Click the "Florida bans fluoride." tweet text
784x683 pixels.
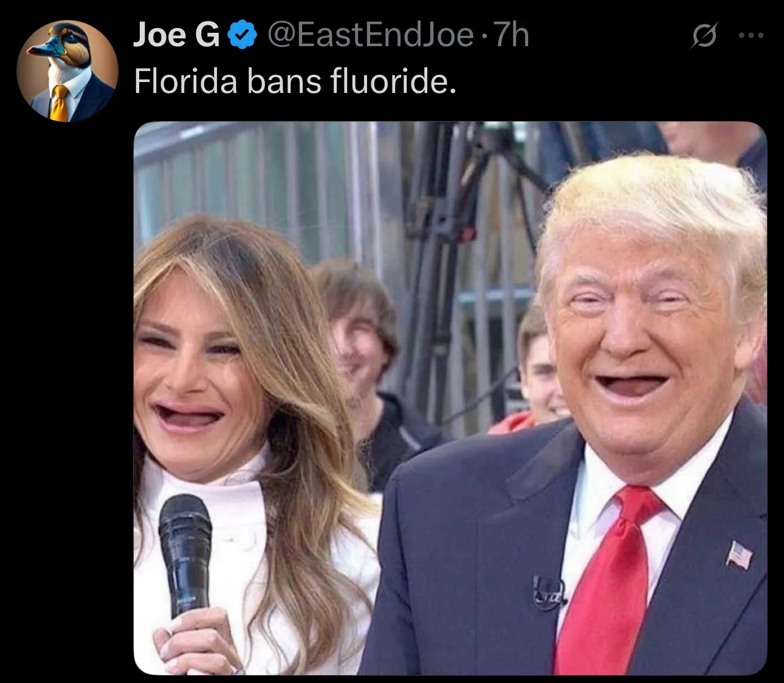point(295,81)
